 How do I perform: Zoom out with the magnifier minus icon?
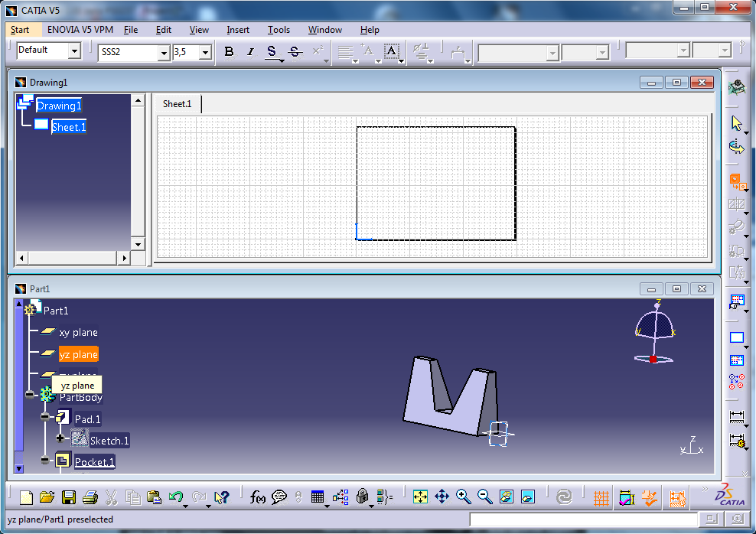pos(484,497)
